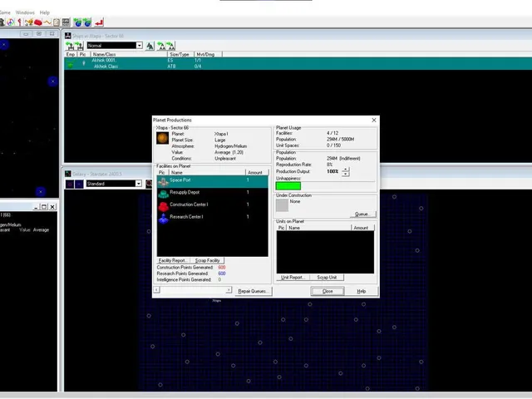Click the Scrap Facility button
The height and width of the screenshot is (399, 532).
(x=207, y=260)
